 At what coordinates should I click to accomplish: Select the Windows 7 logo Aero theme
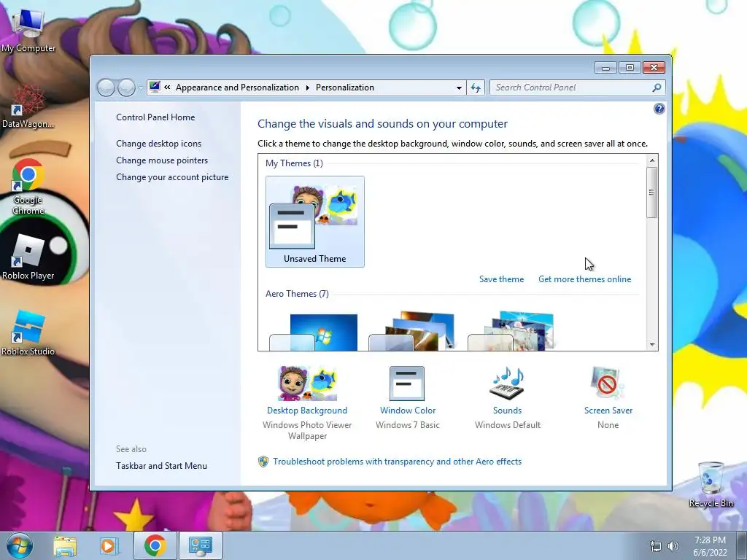point(314,332)
